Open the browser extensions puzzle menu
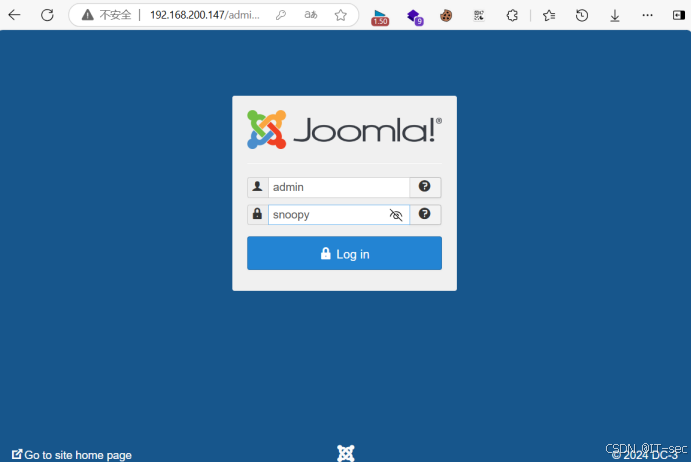The image size is (692, 463). (x=512, y=16)
